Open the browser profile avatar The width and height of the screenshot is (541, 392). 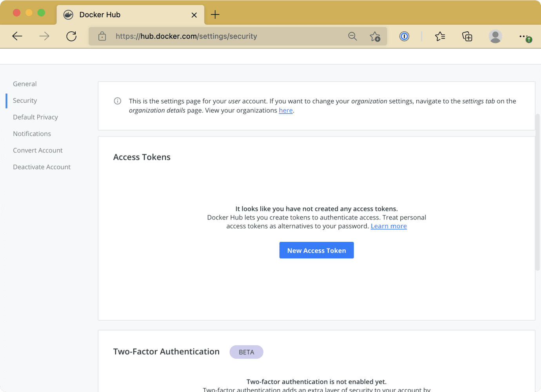495,36
